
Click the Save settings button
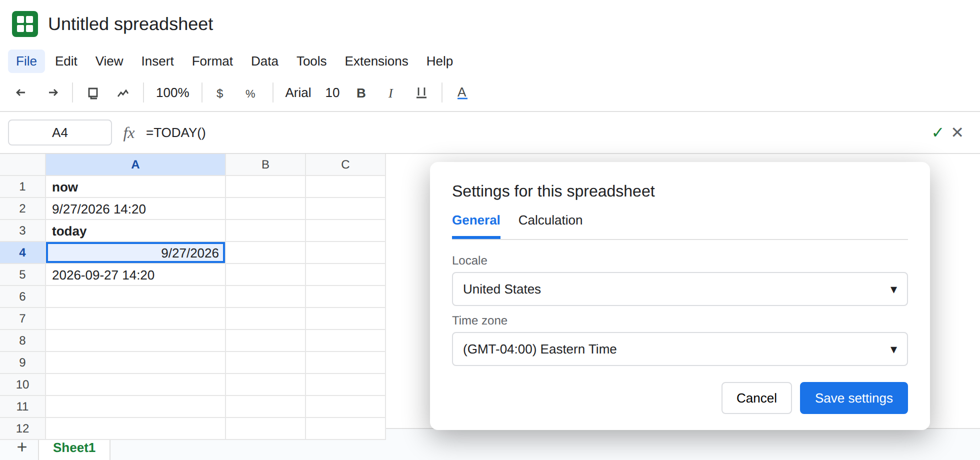click(x=854, y=398)
